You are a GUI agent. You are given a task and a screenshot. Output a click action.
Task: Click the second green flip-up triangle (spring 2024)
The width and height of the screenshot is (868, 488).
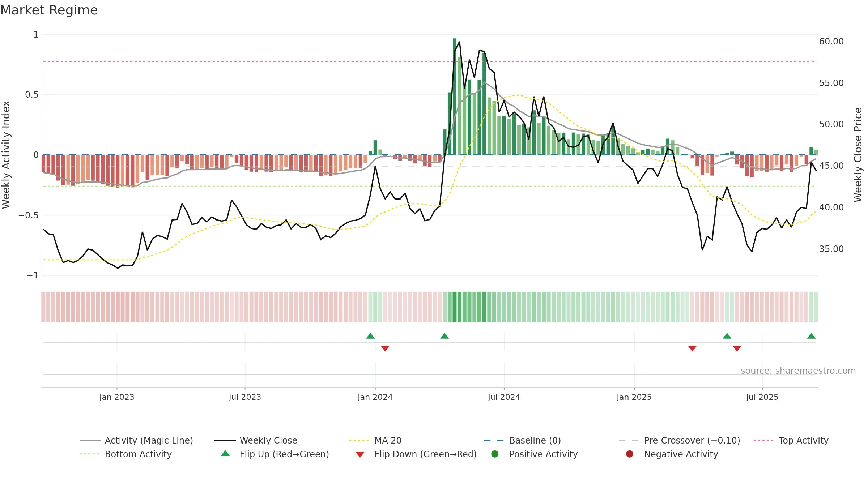[445, 336]
